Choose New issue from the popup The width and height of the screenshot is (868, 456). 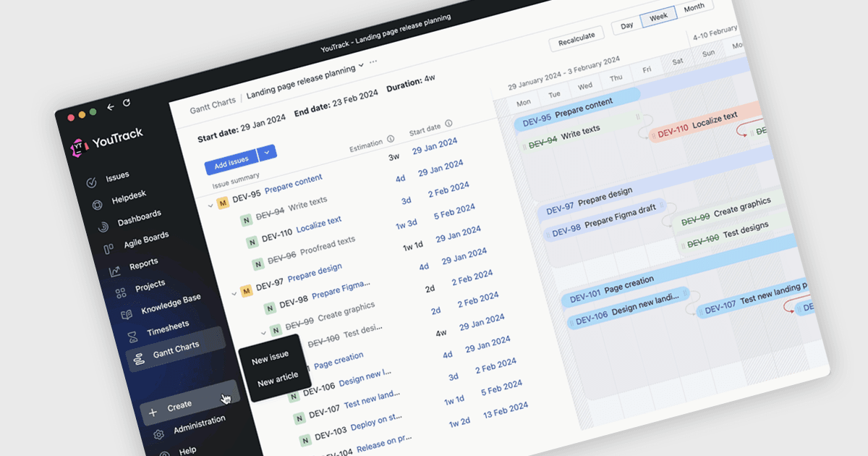[x=270, y=358]
